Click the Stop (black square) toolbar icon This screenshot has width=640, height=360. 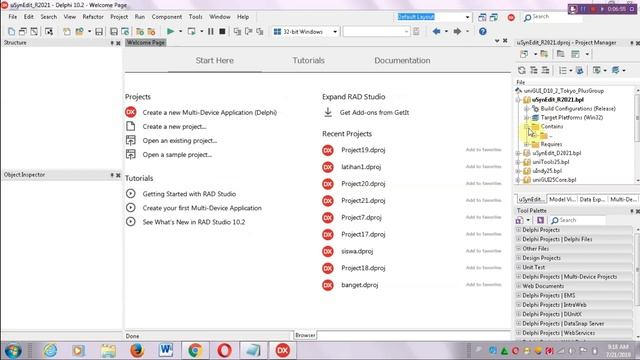(222, 31)
